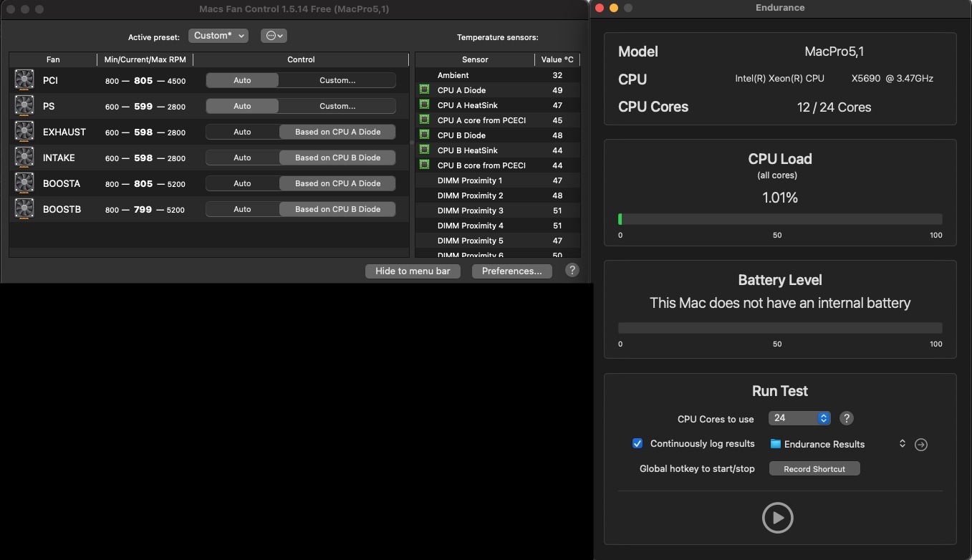Click the CPU B HeatSink chip icon

point(424,150)
